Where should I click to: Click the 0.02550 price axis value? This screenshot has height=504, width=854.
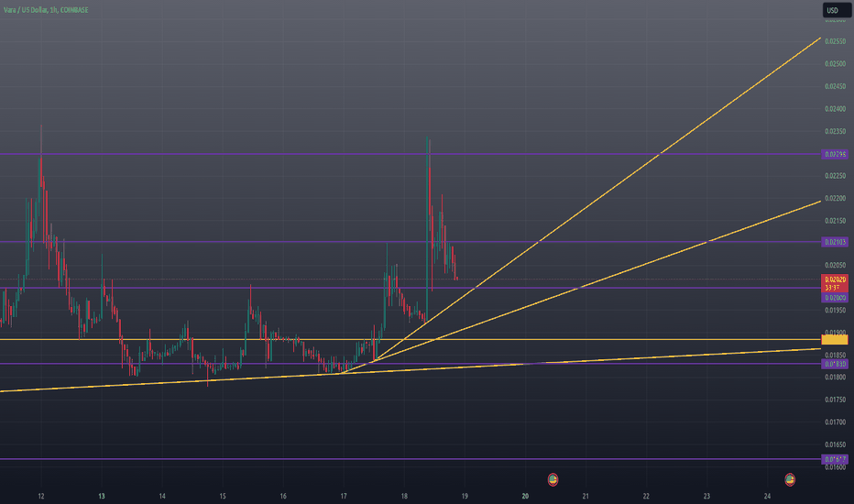pyautogui.click(x=835, y=41)
